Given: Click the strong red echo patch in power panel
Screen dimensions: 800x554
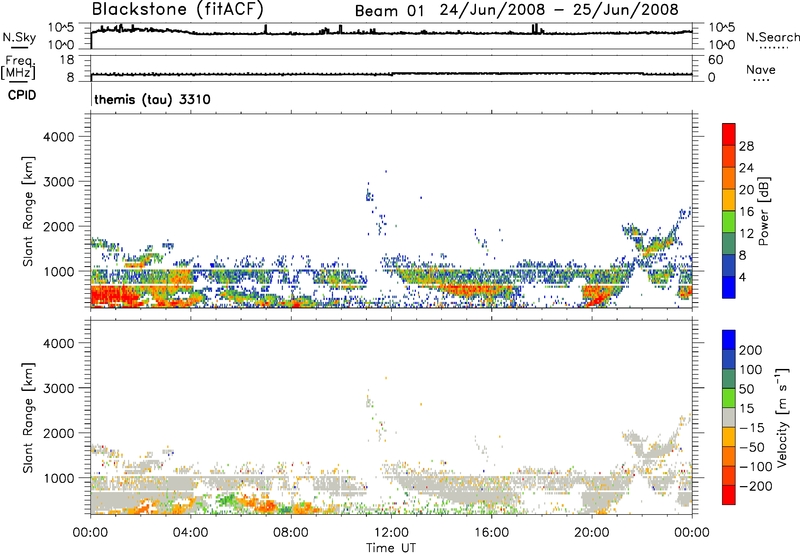Looking at the screenshot, I should point(116,296).
